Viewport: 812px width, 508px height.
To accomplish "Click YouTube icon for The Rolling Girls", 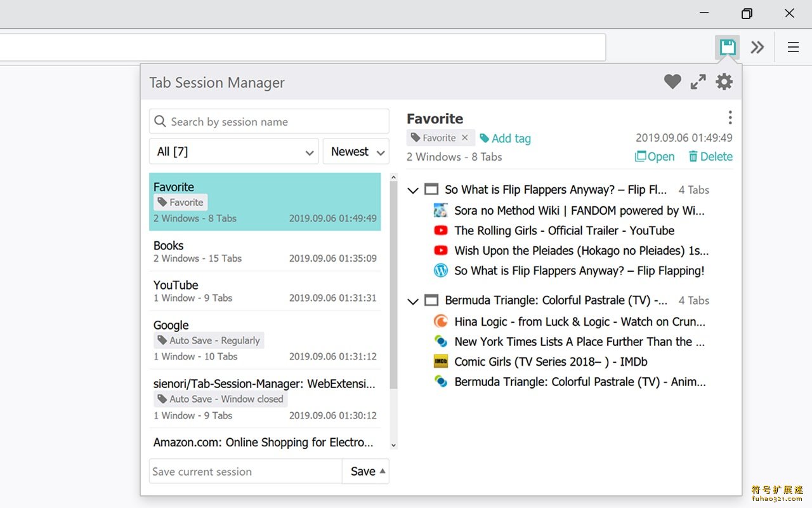I will [x=441, y=231].
